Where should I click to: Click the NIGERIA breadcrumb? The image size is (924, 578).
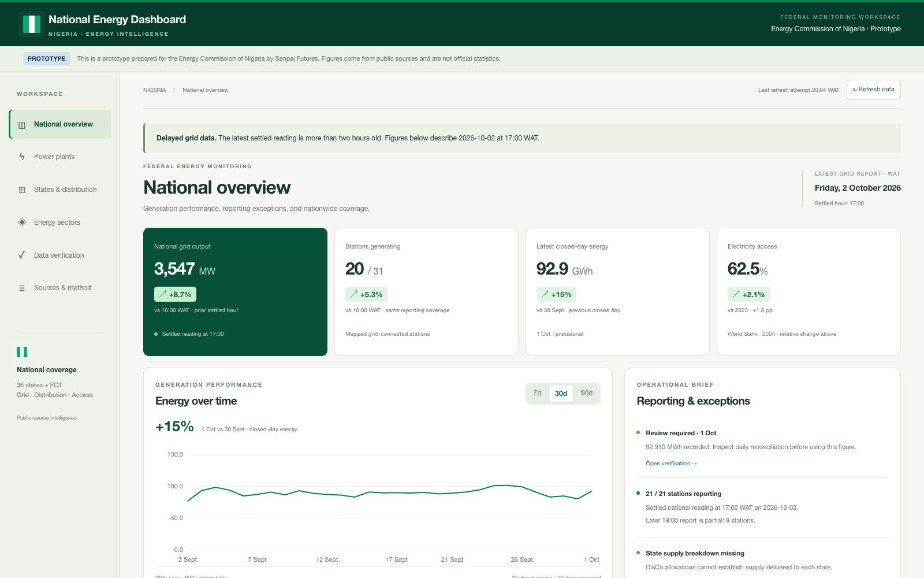point(155,90)
